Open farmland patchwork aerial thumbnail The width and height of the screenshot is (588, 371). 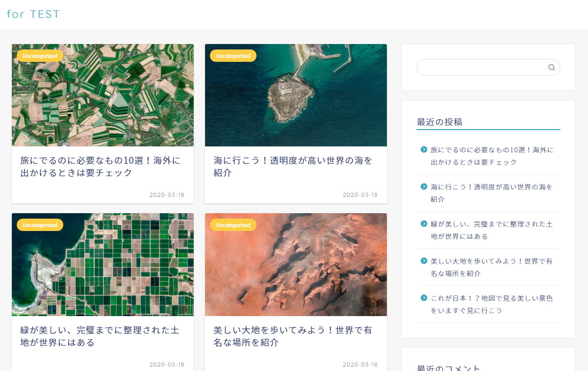pos(103,95)
